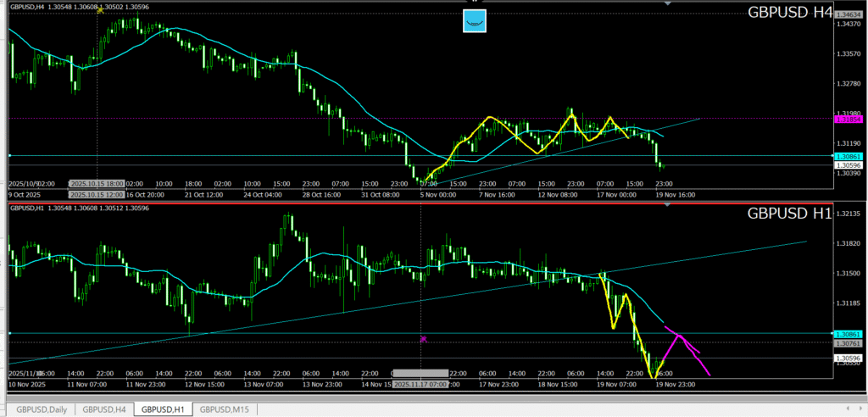Click the 1.30761 price label on the H1 chart

[x=848, y=344]
